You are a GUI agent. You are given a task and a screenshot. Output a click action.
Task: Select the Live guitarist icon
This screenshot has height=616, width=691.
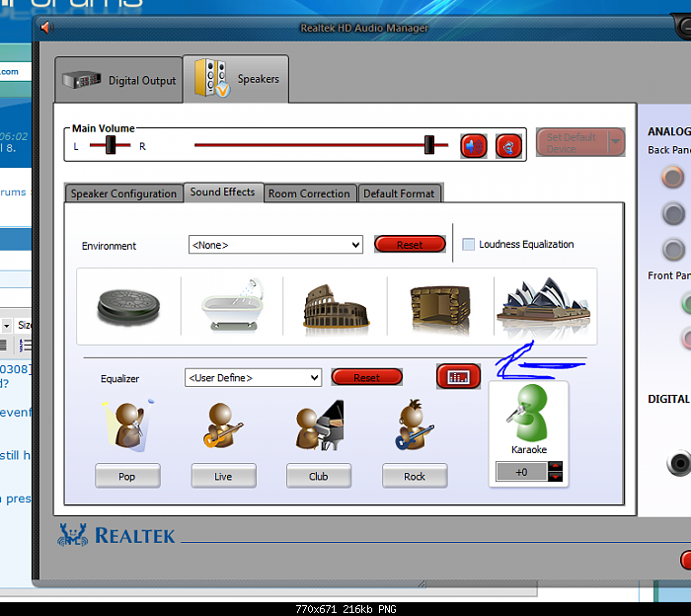coord(223,425)
